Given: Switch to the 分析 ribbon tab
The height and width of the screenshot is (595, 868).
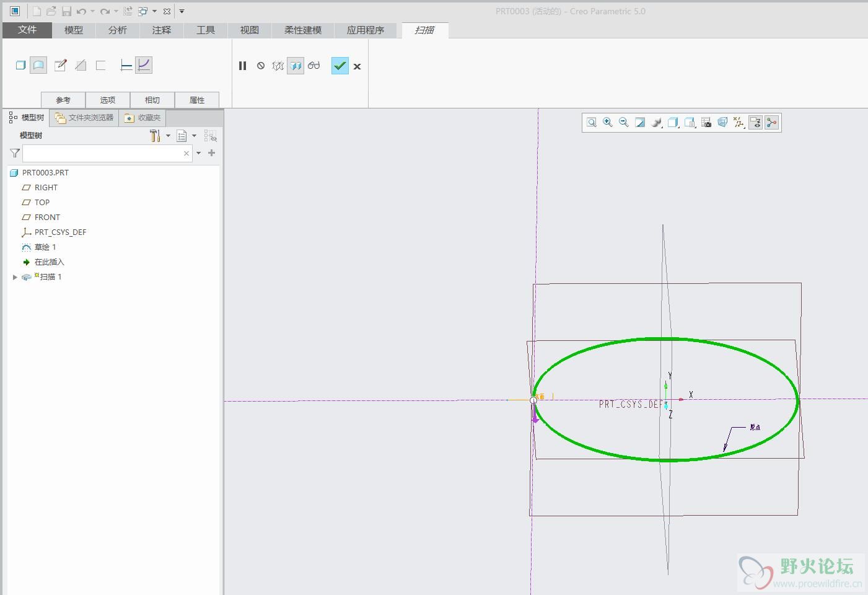Looking at the screenshot, I should point(118,30).
